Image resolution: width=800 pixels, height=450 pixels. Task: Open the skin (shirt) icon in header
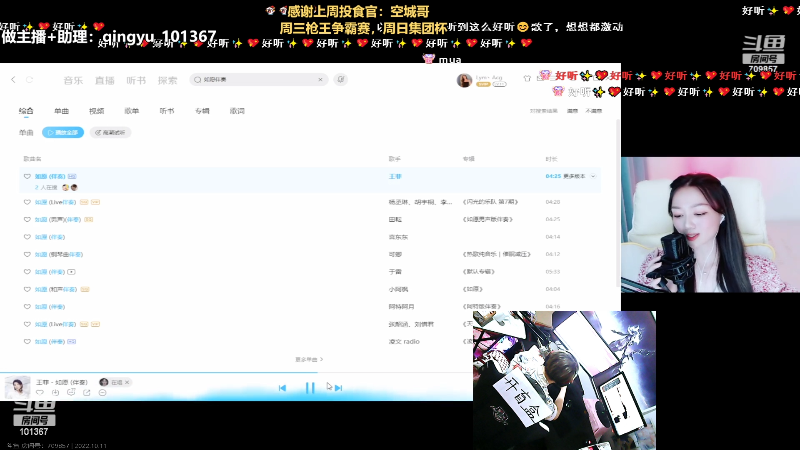(x=527, y=78)
